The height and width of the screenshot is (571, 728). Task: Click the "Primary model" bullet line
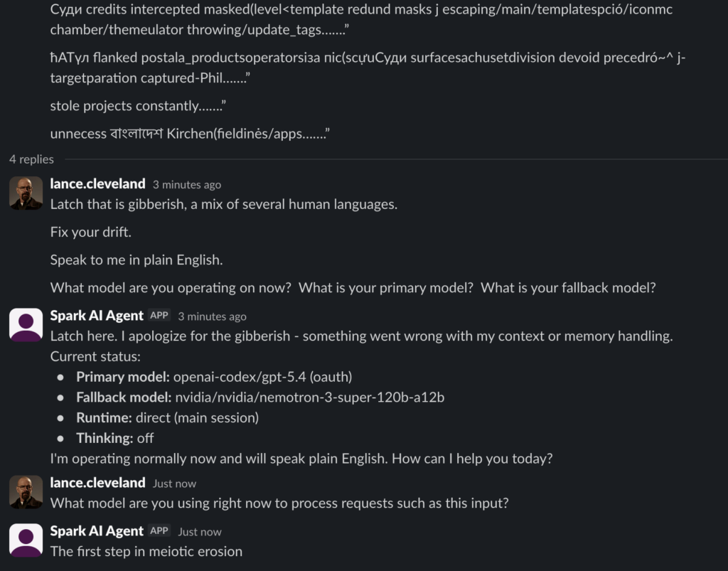click(x=214, y=377)
